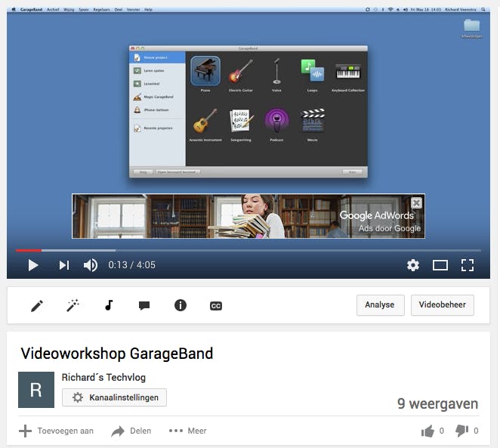500x448 pixels.
Task: Select Nieuw project in sidebar
Action: coord(157,57)
